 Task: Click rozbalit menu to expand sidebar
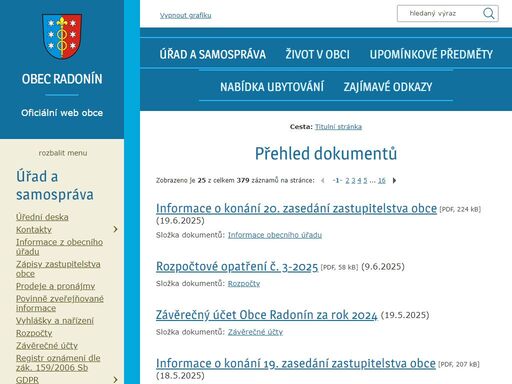click(x=63, y=153)
